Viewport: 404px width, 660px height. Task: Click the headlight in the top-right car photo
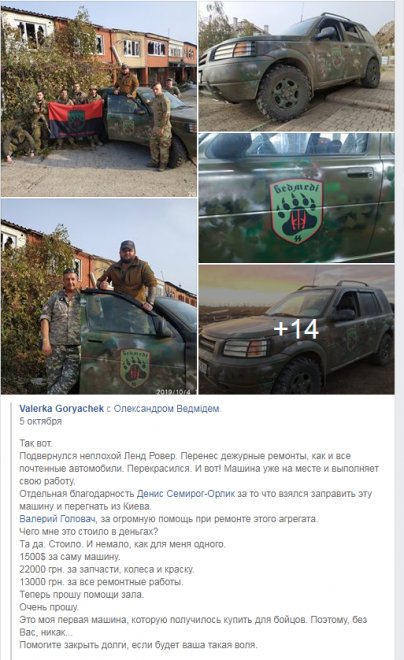click(x=234, y=50)
